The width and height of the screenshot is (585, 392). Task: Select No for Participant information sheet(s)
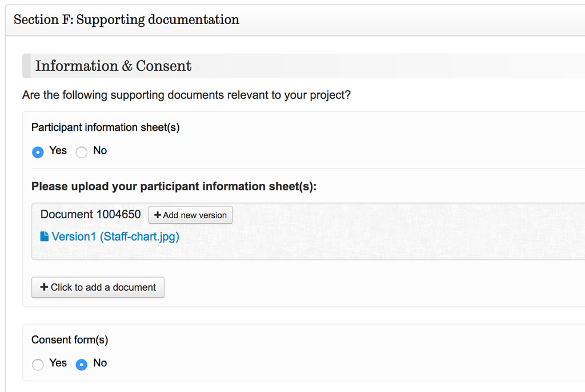coord(81,152)
